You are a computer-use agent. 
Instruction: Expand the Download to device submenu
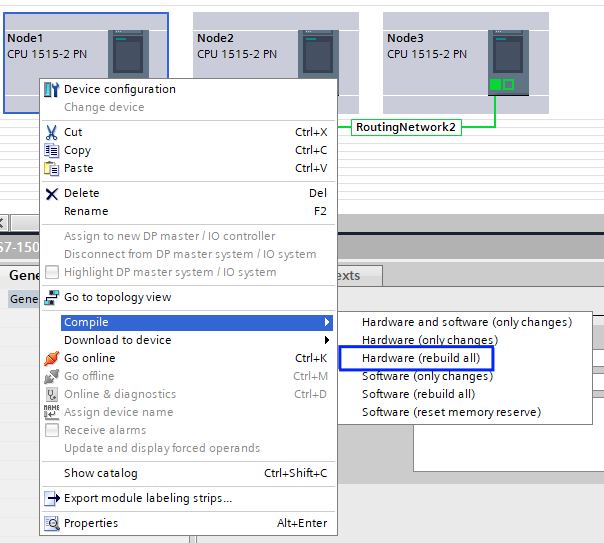click(326, 340)
